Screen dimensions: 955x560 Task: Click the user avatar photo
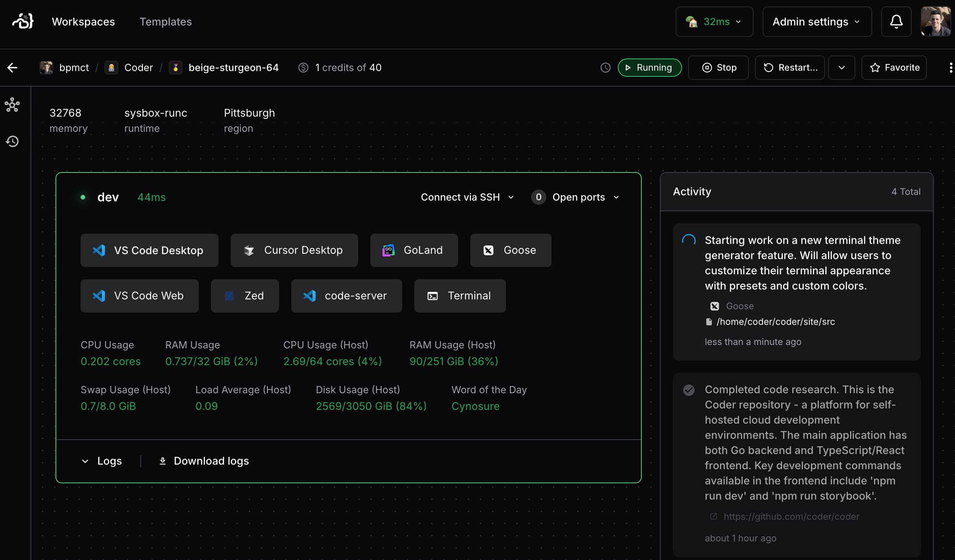(x=936, y=22)
